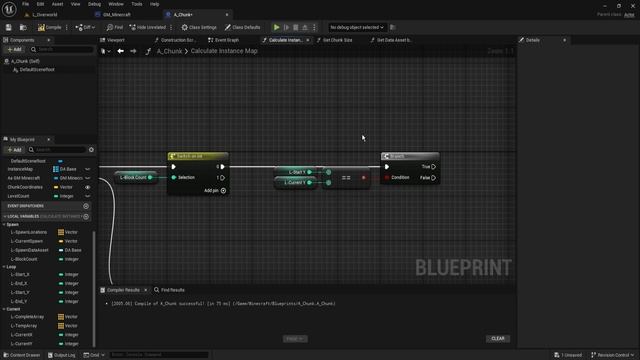Click icon beside debug object selector
The image size is (640, 360).
pyautogui.click(x=393, y=27)
